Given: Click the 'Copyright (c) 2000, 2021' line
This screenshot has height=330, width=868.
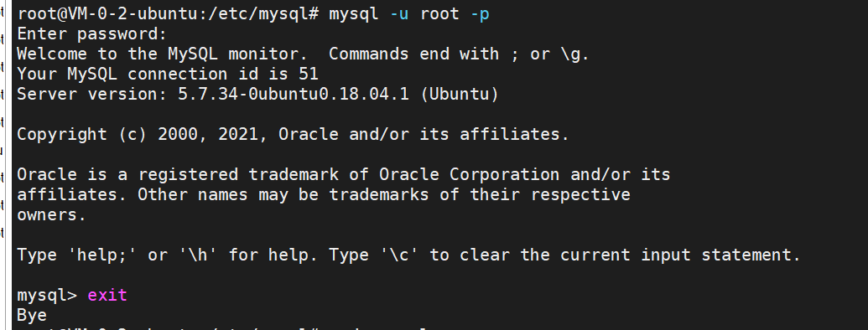Looking at the screenshot, I should (138, 134).
